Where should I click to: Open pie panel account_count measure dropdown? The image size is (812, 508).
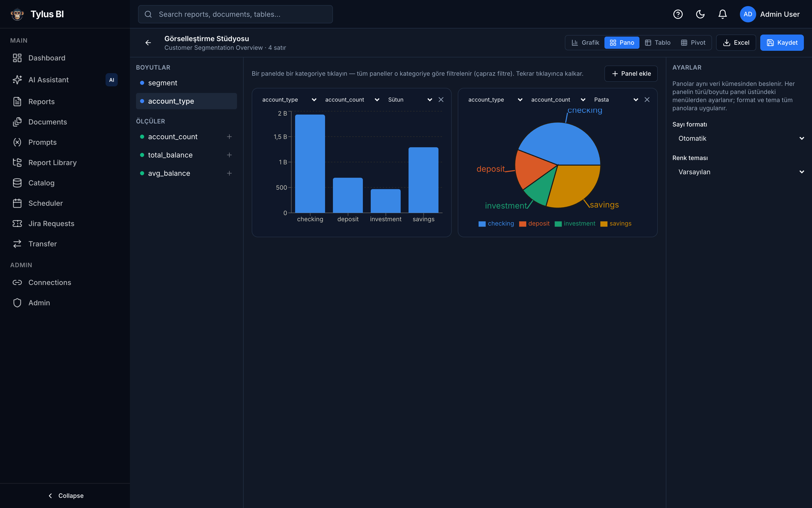(x=558, y=100)
